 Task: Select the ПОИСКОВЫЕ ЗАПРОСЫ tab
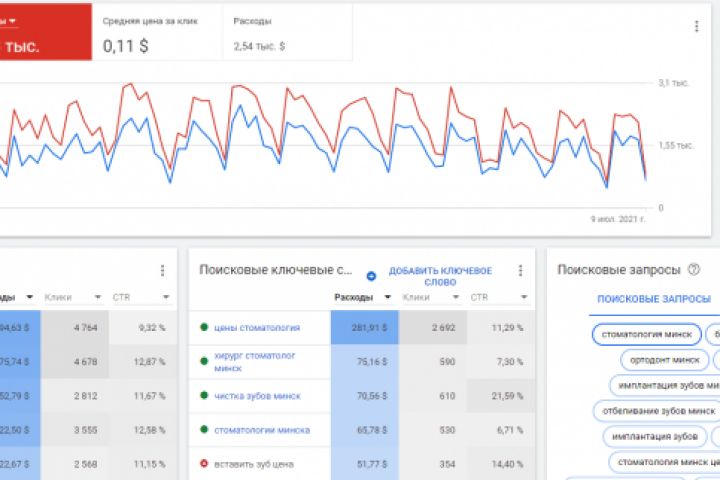click(654, 299)
